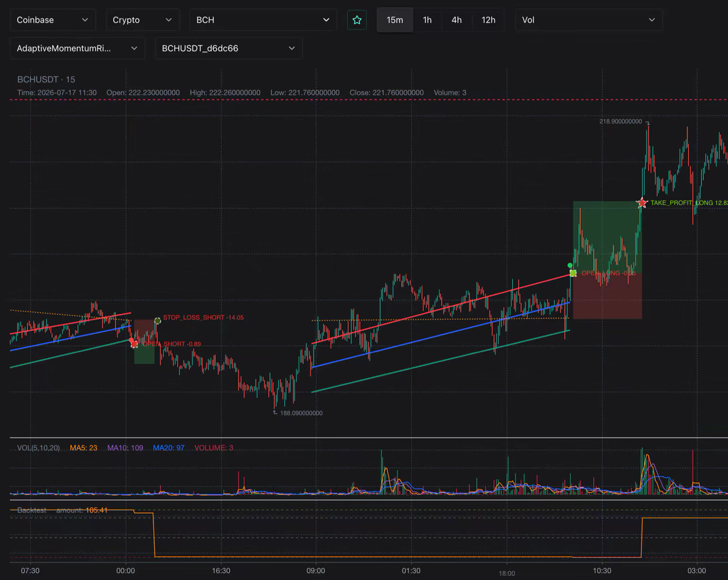
Task: Click the High: 222.260000000 readout
Action: [x=225, y=93]
